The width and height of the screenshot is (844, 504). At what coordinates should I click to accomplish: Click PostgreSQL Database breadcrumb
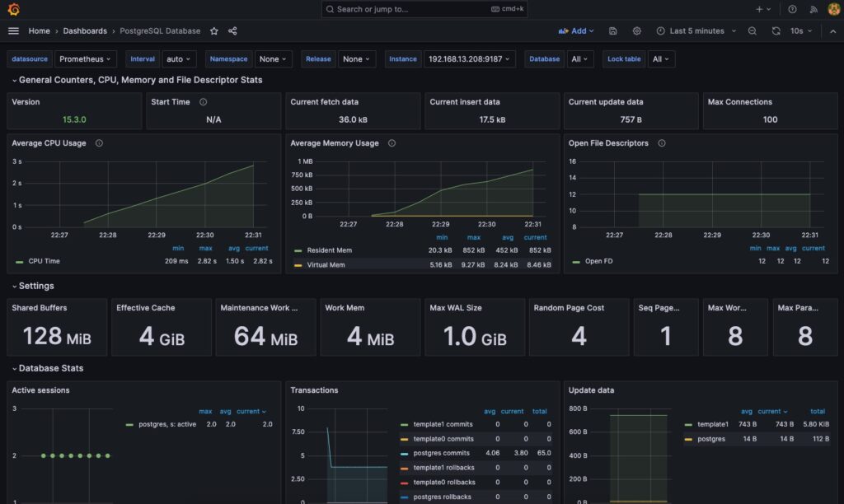click(x=160, y=31)
